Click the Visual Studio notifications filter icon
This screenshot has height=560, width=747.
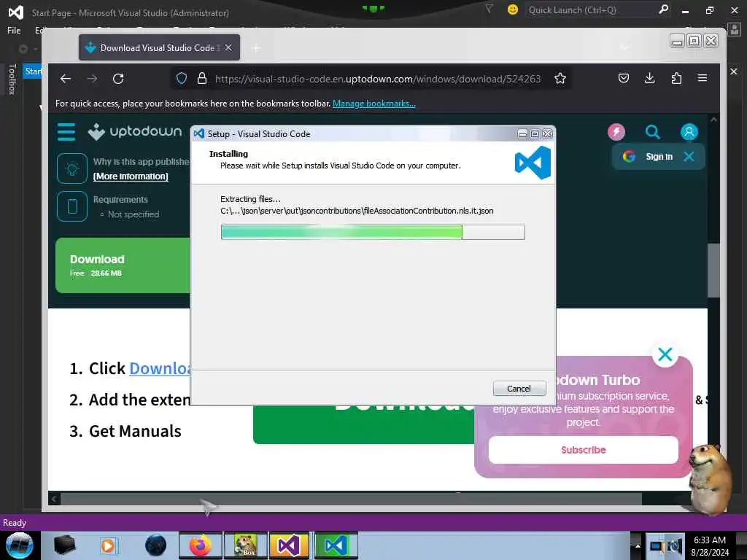pos(489,9)
